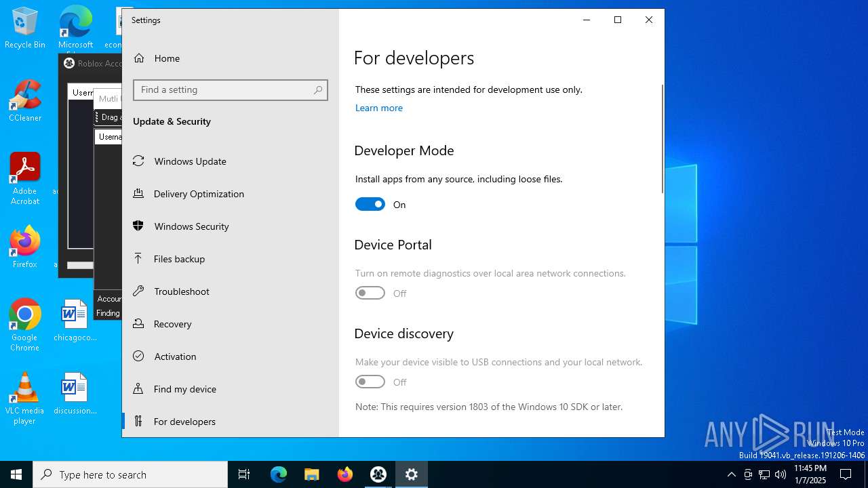This screenshot has height=488, width=868.
Task: Click the Find my device icon
Action: [x=138, y=388]
